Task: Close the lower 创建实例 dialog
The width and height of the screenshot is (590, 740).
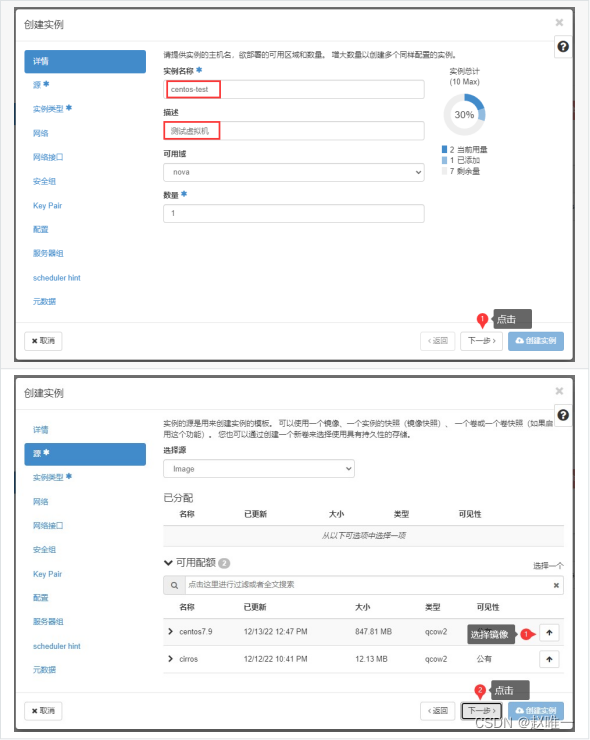Action: click(x=559, y=391)
